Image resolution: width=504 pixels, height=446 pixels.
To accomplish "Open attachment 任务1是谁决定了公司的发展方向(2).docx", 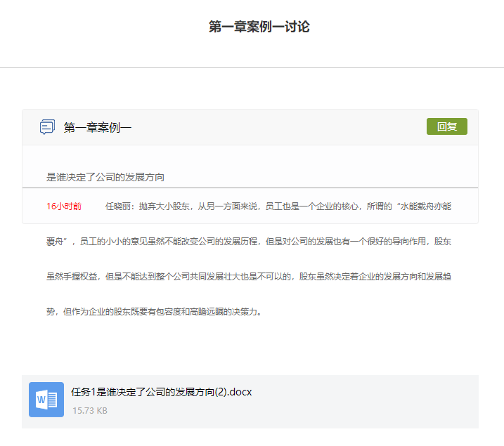I will click(x=161, y=392).
